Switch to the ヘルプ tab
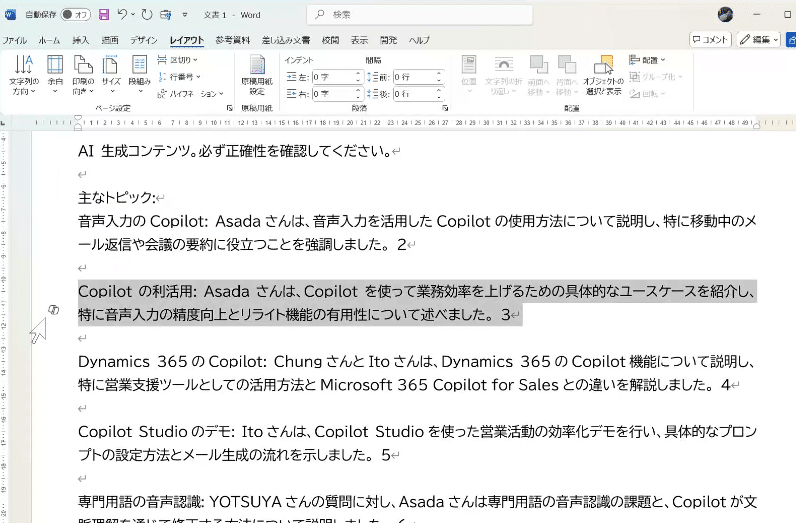The width and height of the screenshot is (796, 523). tap(419, 40)
